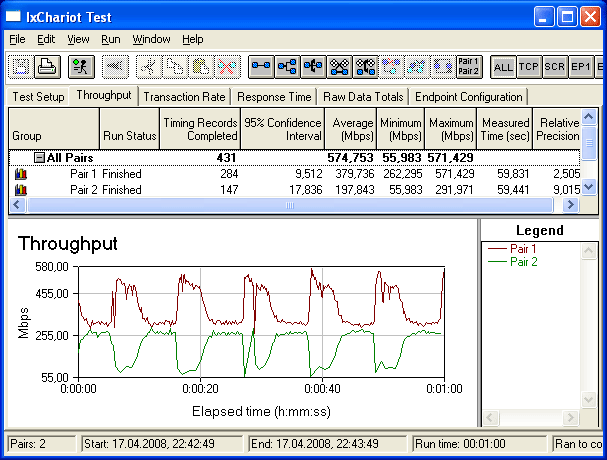Click the Delete red X icon

[227, 67]
